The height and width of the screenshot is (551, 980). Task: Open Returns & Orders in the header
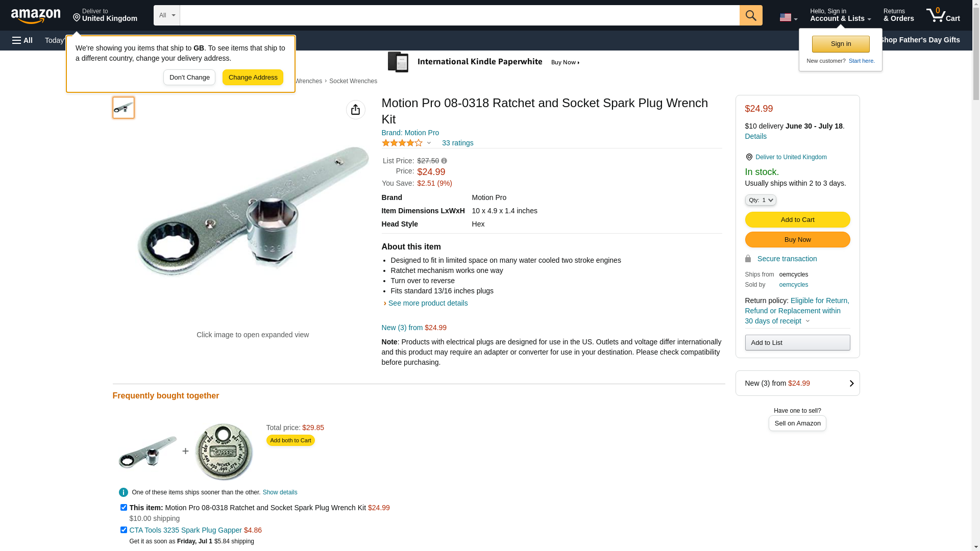tap(898, 15)
